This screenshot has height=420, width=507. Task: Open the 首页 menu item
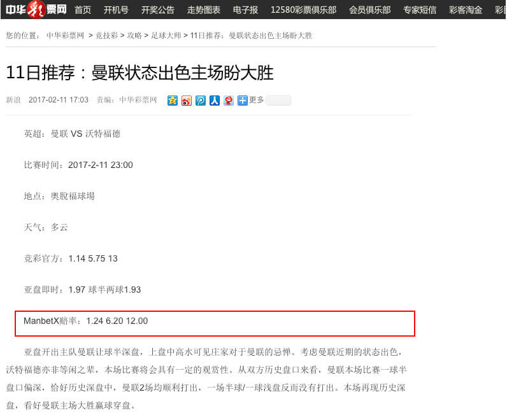click(83, 10)
